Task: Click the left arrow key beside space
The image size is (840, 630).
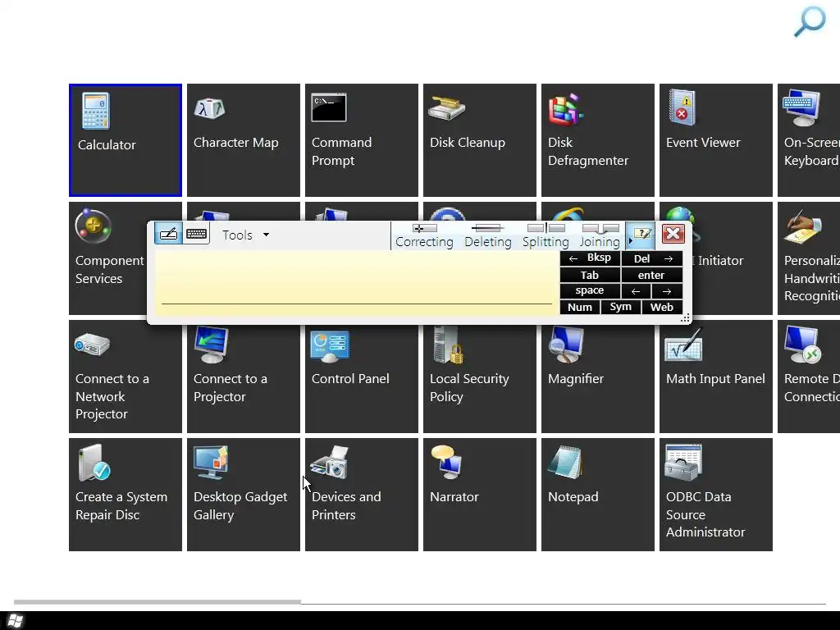Action: click(637, 291)
